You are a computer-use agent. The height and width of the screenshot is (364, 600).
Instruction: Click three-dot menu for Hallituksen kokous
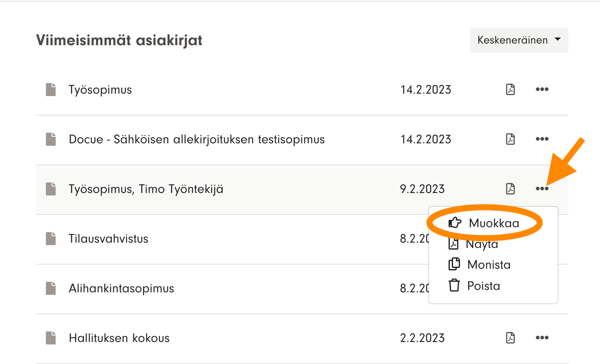pyautogui.click(x=542, y=338)
